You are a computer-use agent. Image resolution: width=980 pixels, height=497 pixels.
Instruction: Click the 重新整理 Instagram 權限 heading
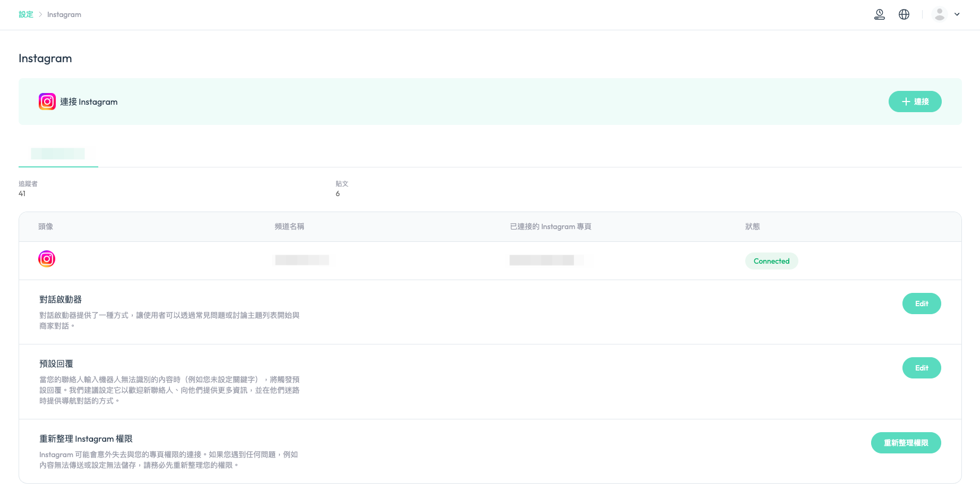[x=86, y=439]
